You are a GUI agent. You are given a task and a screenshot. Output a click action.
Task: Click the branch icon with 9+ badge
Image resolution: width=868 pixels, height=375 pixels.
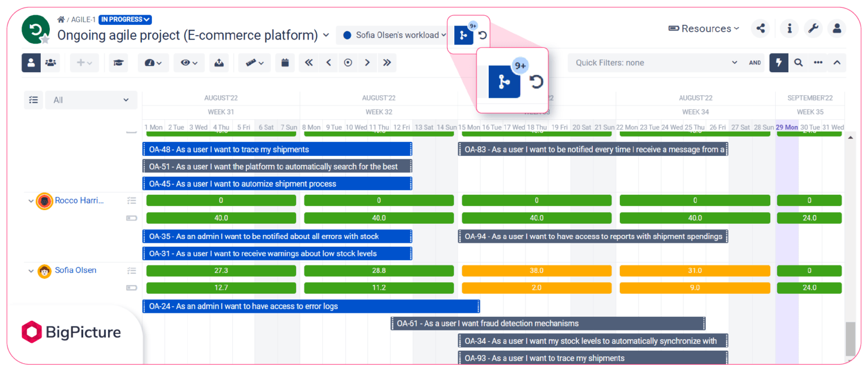463,35
